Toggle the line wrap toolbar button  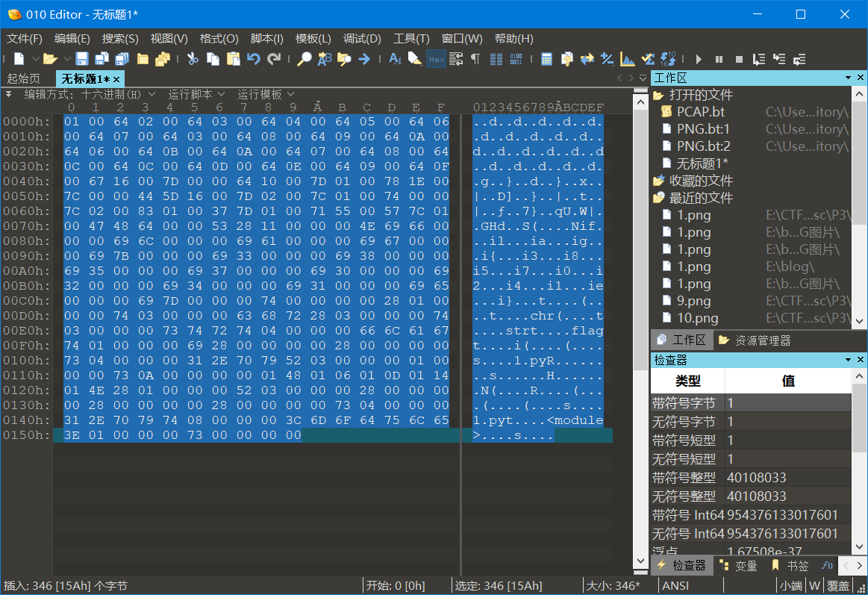[455, 59]
